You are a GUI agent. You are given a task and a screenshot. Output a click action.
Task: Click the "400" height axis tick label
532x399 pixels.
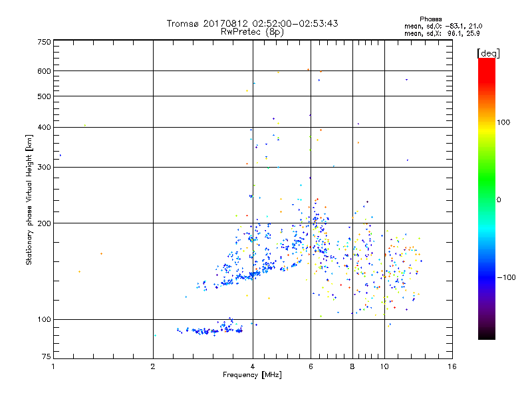(x=45, y=127)
